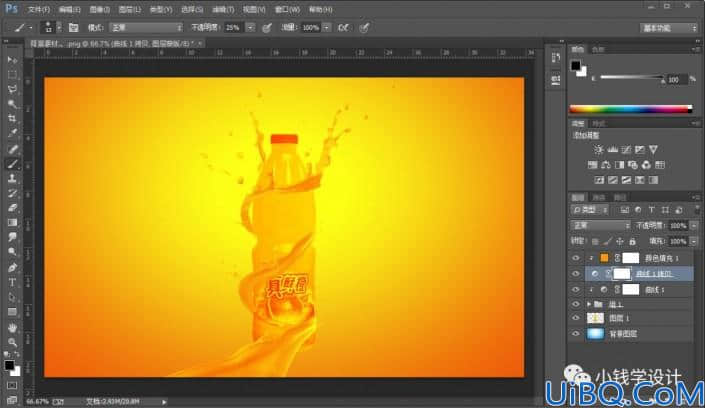The height and width of the screenshot is (408, 705).
Task: Select the Quick Selection tool
Action: (x=12, y=104)
